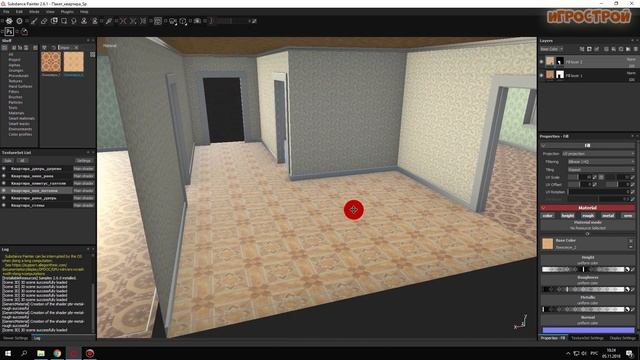
Task: Select the Clone tool
Action: (x=84, y=21)
